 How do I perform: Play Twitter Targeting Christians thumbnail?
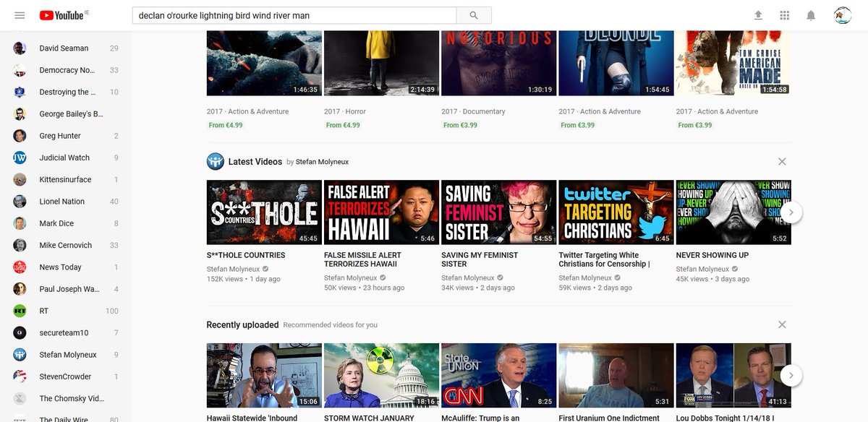click(616, 212)
